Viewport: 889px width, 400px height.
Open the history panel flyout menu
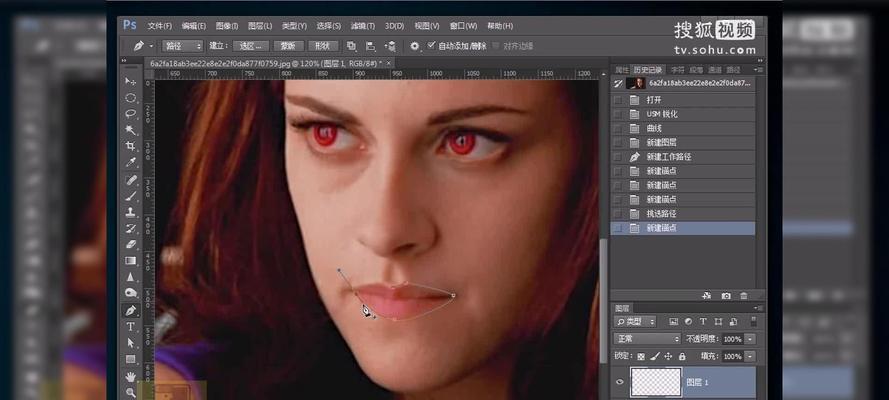(760, 70)
